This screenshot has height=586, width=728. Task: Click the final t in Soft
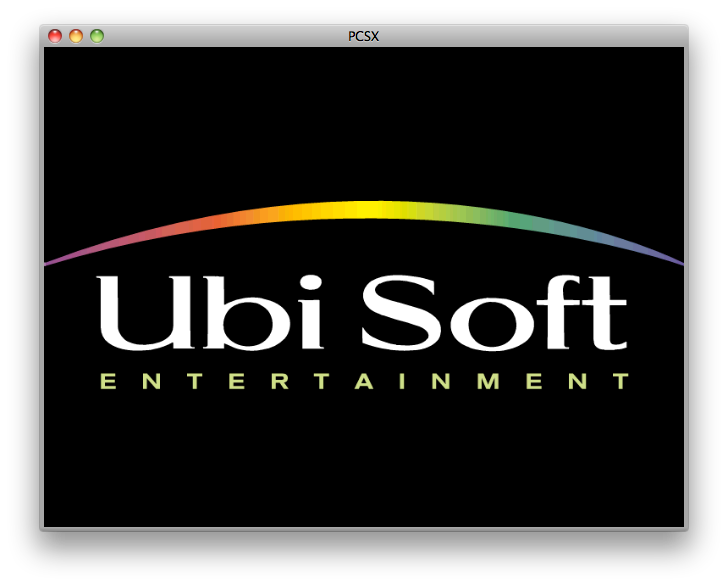click(x=602, y=317)
